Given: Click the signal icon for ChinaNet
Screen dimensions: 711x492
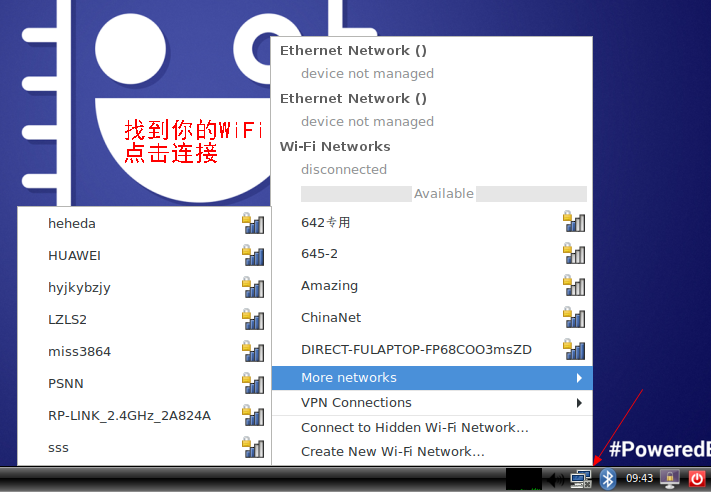Looking at the screenshot, I should click(574, 317).
